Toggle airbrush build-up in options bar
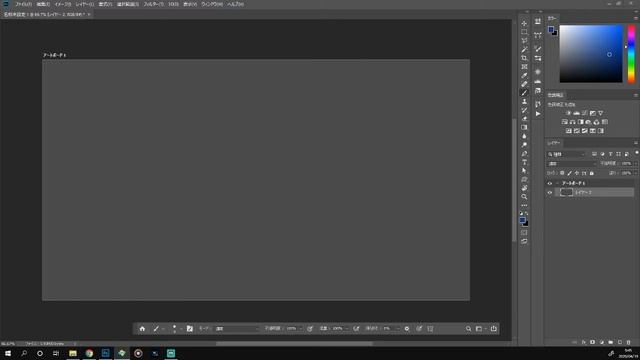This screenshot has width=640, height=360. click(x=356, y=329)
